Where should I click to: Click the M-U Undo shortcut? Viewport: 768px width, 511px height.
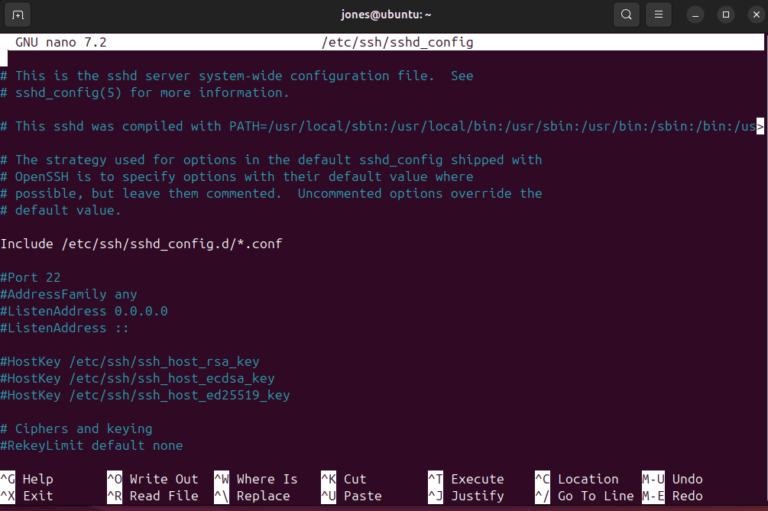coord(672,479)
